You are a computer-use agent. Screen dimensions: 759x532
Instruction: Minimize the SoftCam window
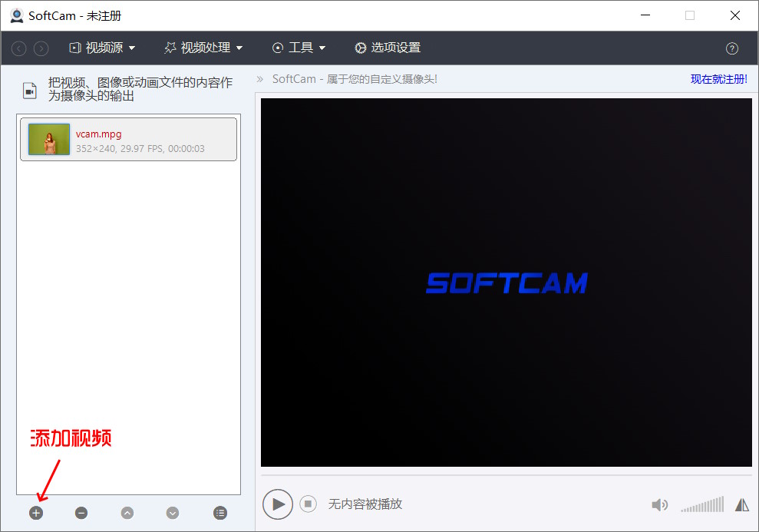(x=645, y=15)
